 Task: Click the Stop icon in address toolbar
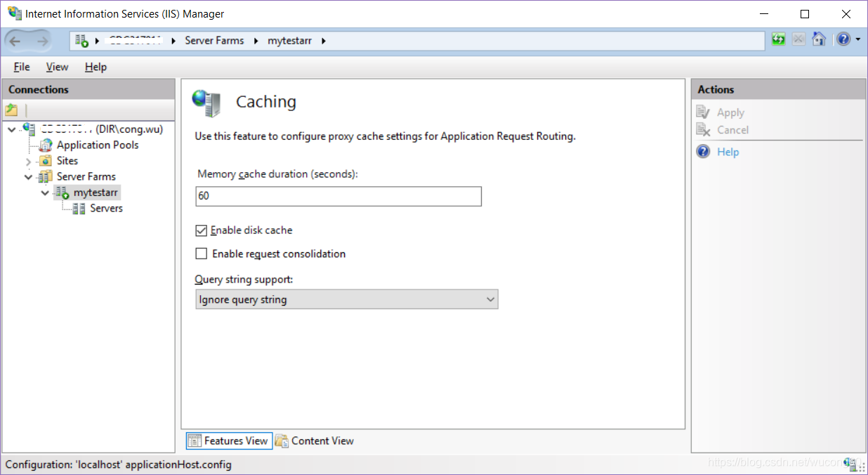[798, 39]
